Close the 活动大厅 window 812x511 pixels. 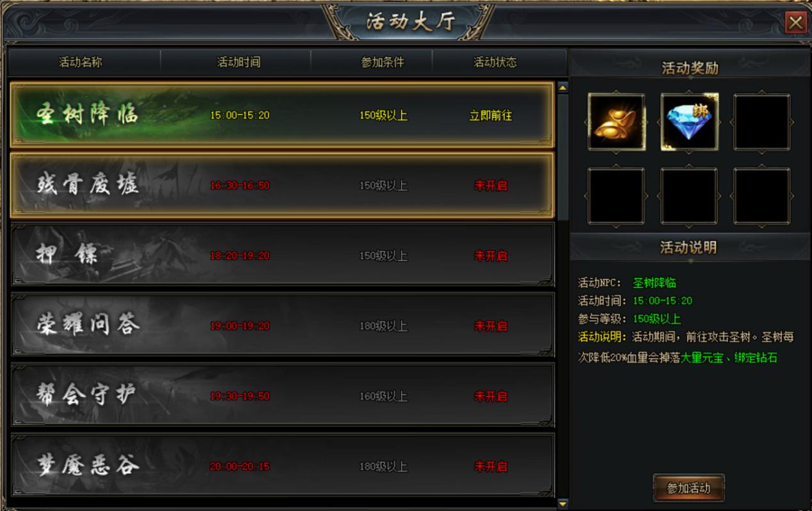[x=795, y=23]
